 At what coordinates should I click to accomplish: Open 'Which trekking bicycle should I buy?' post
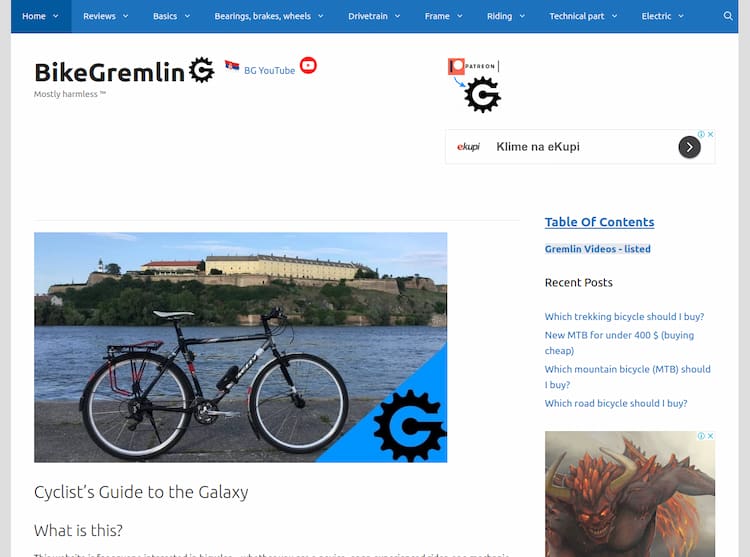624,317
